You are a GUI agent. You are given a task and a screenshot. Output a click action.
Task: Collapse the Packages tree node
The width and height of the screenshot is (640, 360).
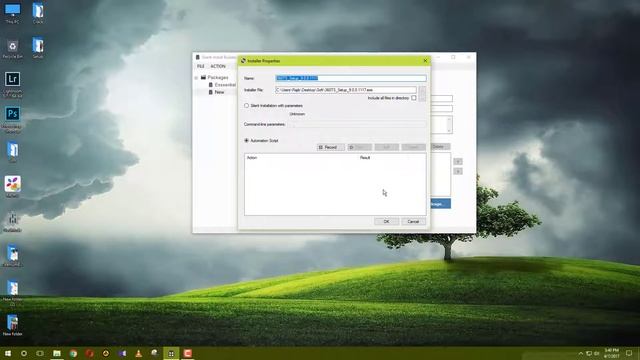pyautogui.click(x=196, y=78)
